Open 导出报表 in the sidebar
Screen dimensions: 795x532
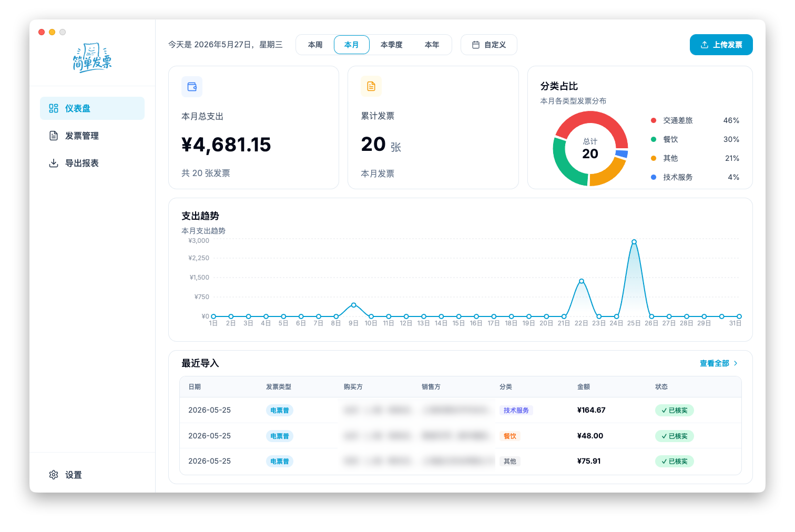point(92,163)
